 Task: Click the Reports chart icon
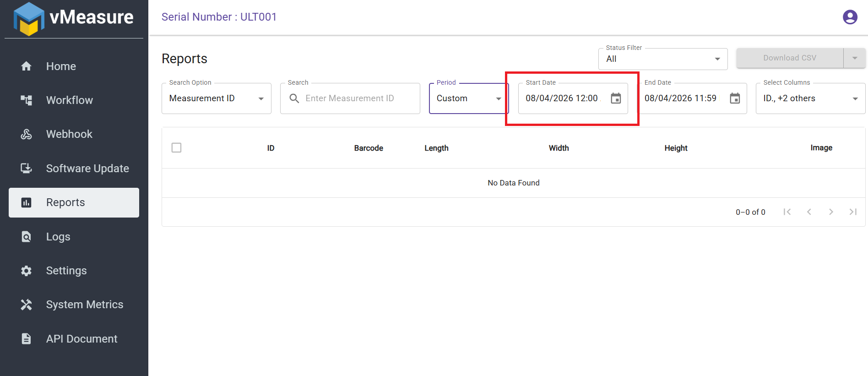27,202
